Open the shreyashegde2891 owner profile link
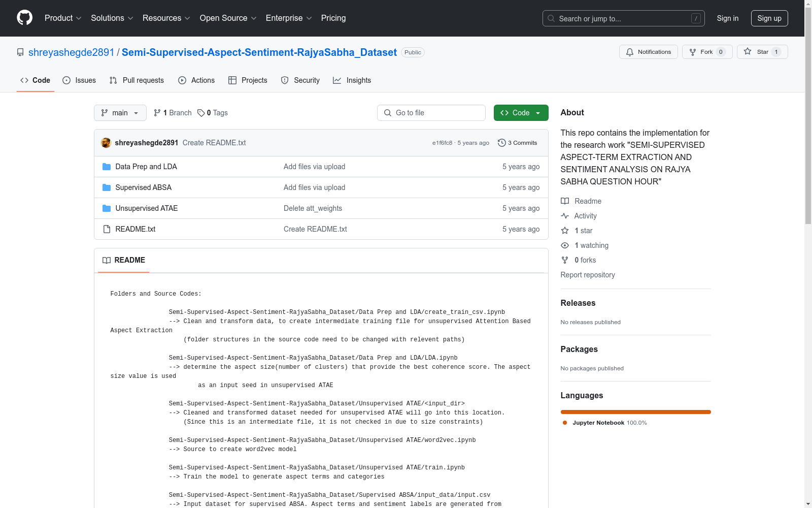This screenshot has height=508, width=812. (x=72, y=52)
